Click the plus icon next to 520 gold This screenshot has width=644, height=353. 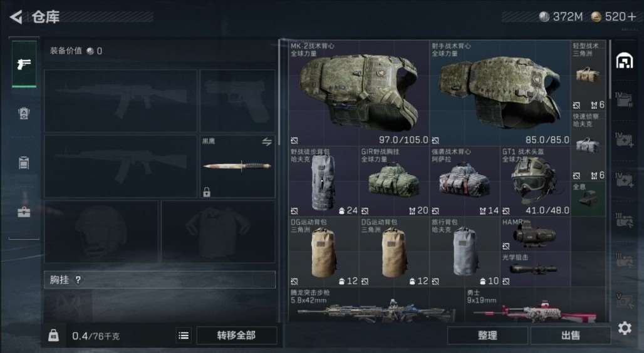(631, 17)
